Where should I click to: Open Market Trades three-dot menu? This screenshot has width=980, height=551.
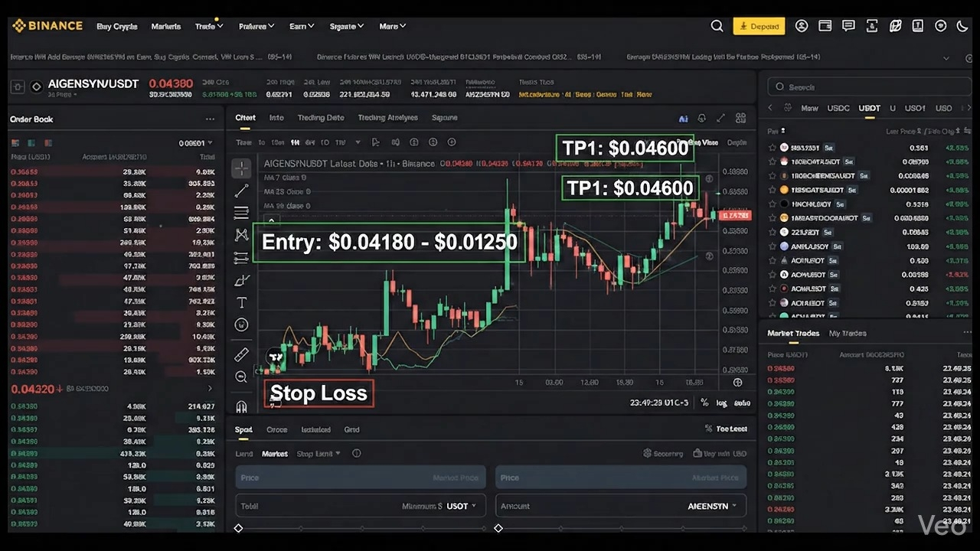967,333
